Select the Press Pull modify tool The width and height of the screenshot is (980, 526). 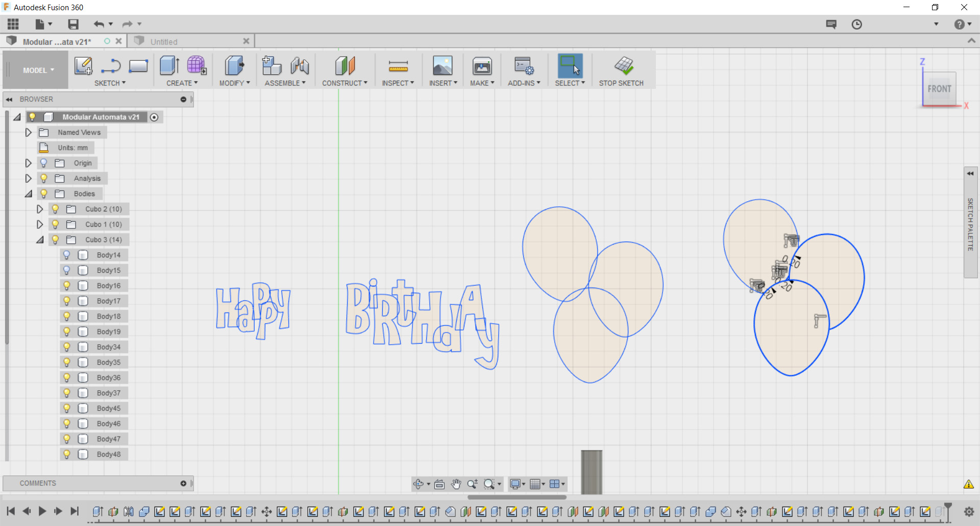tap(234, 66)
